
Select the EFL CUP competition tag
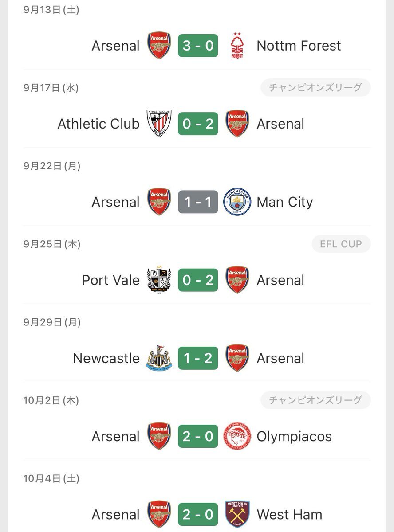[341, 244]
